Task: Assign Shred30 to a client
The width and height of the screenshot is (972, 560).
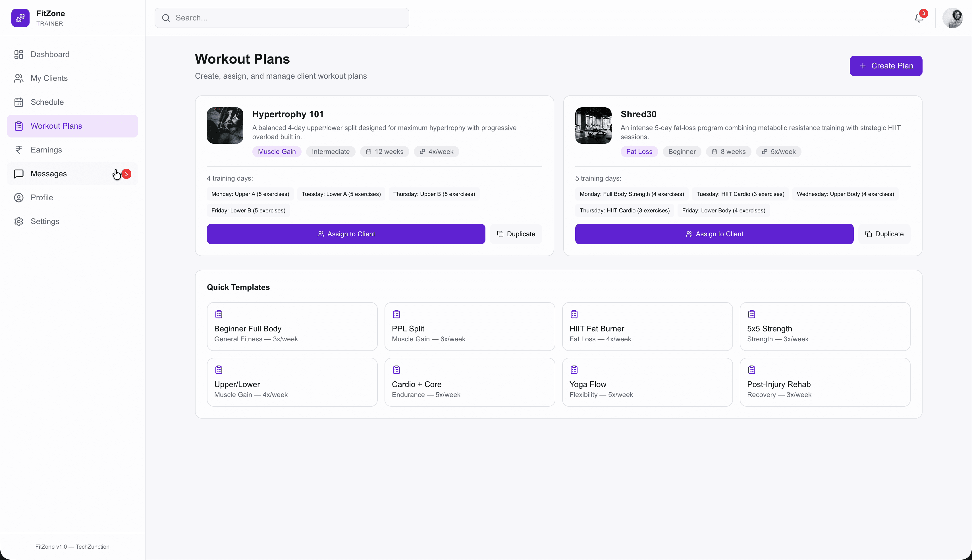Action: point(714,234)
